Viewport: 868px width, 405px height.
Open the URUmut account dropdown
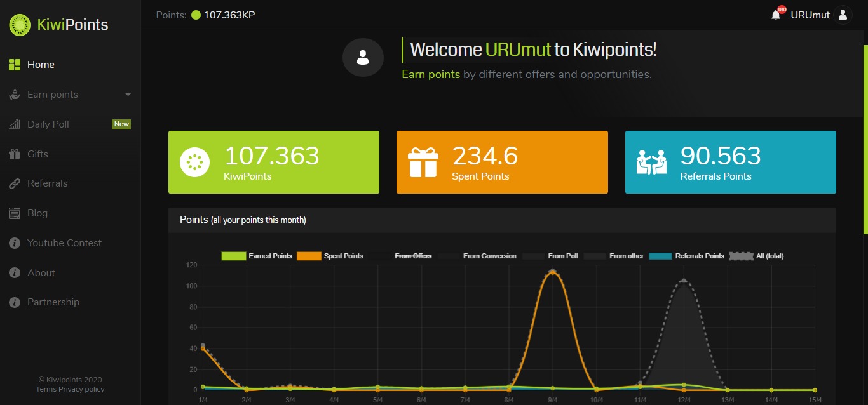[x=810, y=15]
